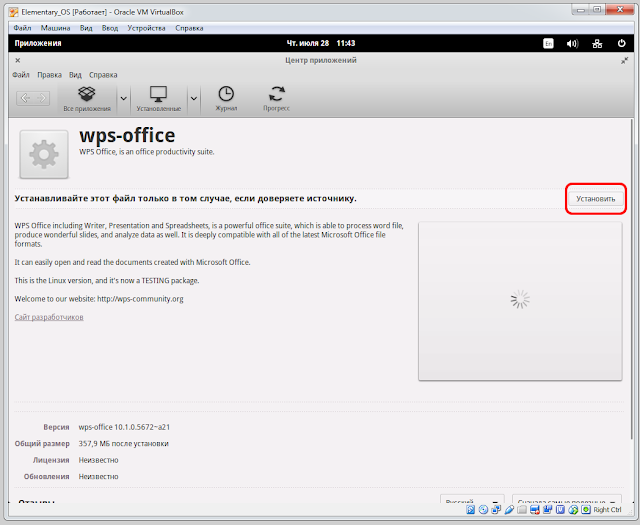Open the network indicator in top panel

597,43
